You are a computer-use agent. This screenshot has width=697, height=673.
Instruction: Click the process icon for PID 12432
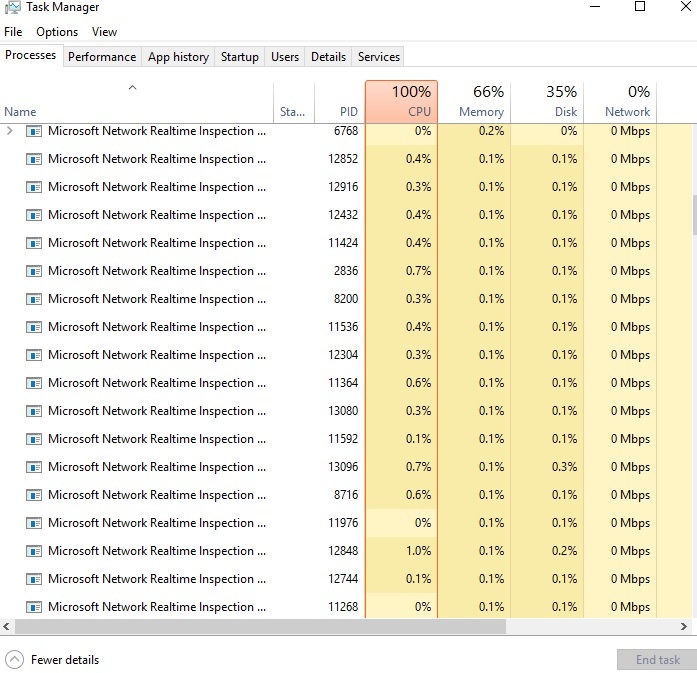(x=34, y=215)
